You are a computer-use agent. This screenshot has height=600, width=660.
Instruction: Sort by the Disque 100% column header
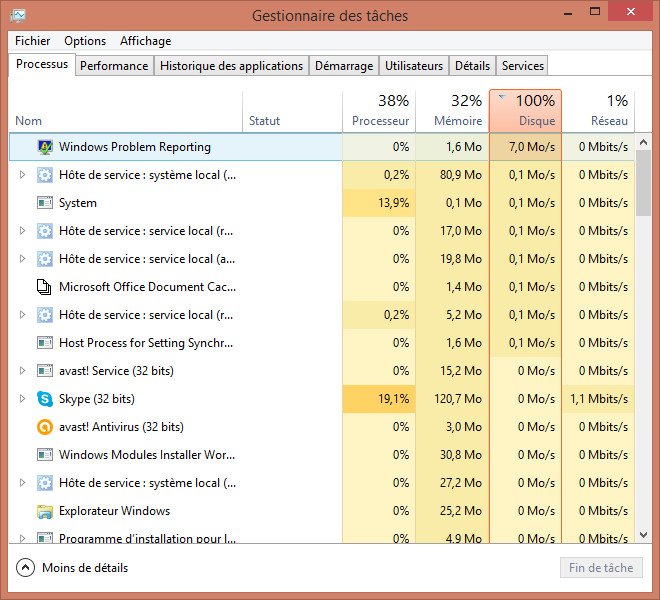coord(525,111)
